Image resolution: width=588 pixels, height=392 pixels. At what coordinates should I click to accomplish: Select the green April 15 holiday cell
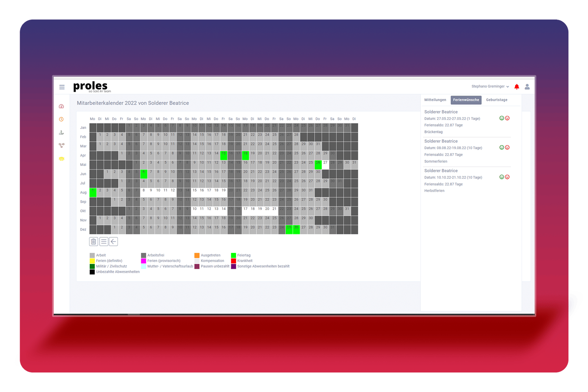pos(223,155)
